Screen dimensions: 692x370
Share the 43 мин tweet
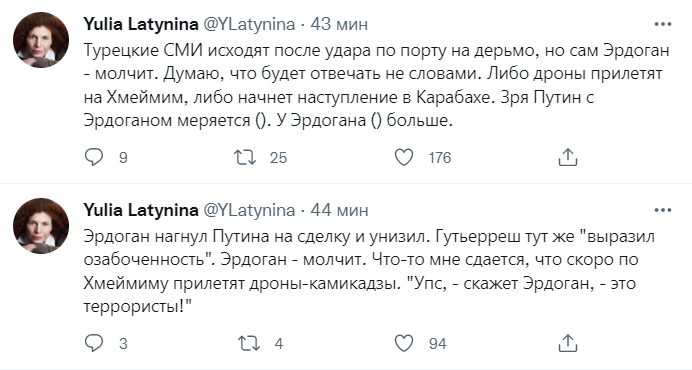[568, 157]
